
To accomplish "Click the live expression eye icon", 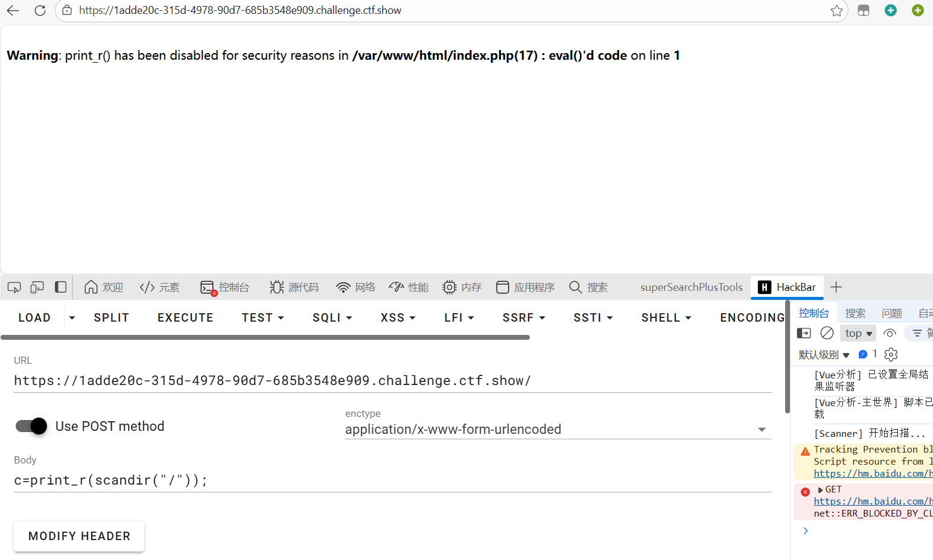I will click(x=890, y=333).
